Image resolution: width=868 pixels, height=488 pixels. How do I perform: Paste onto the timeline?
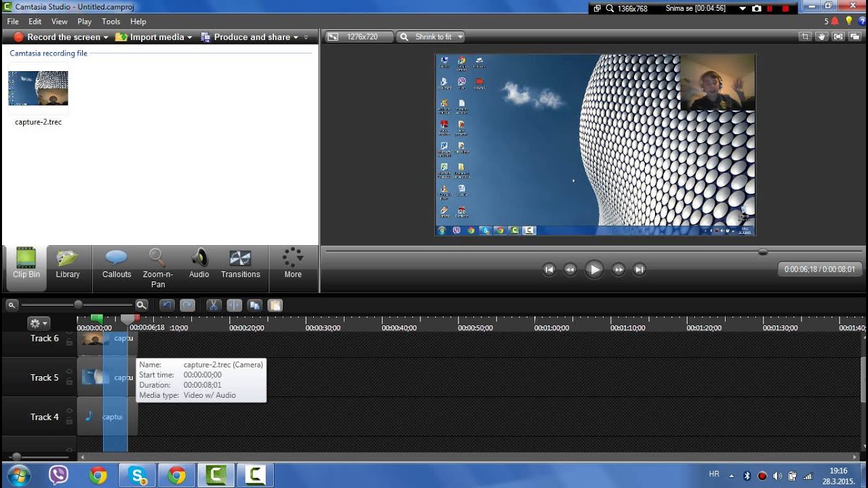tap(275, 305)
